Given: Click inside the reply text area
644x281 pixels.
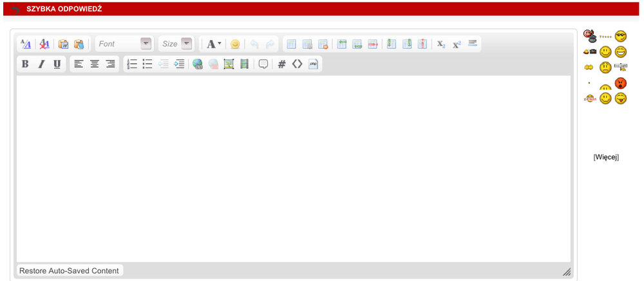Looking at the screenshot, I should [293, 169].
